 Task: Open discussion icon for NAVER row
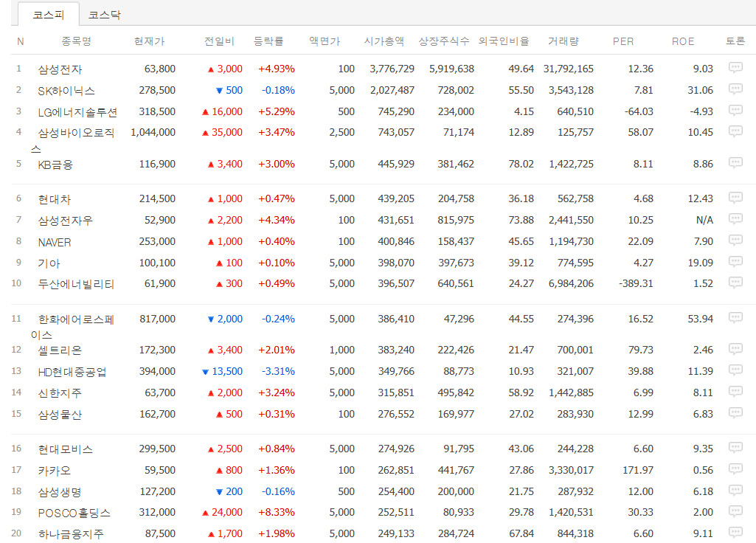click(735, 241)
